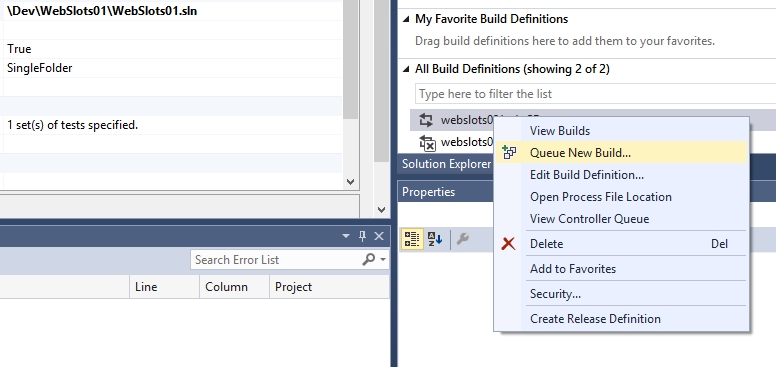776x367 pixels.
Task: Click the Queue New Build icon
Action: 509,153
